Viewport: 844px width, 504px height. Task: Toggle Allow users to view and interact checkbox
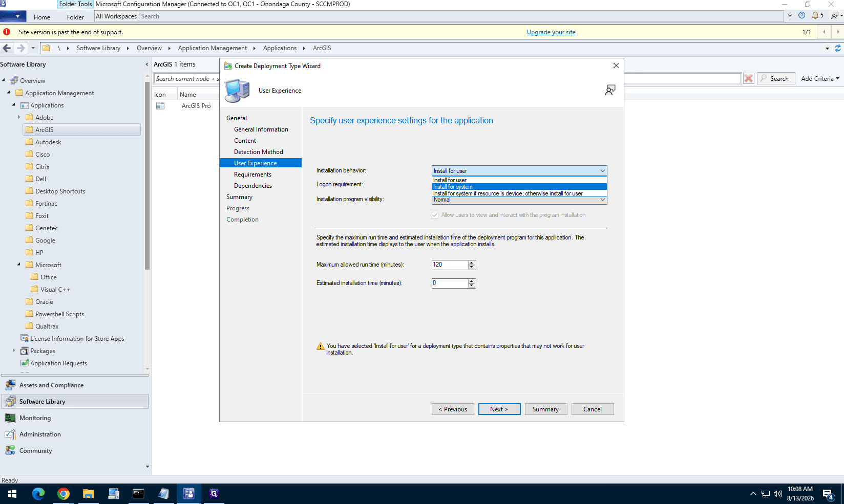coord(435,215)
